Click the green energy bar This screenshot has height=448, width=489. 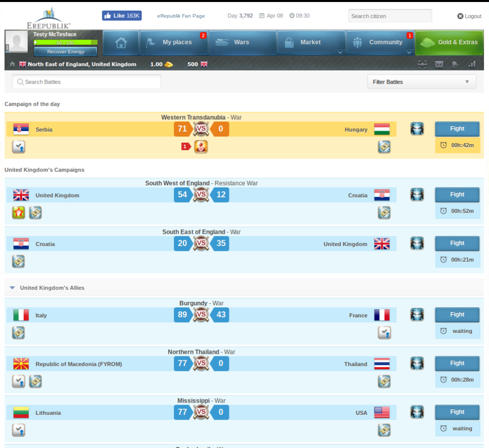point(66,43)
